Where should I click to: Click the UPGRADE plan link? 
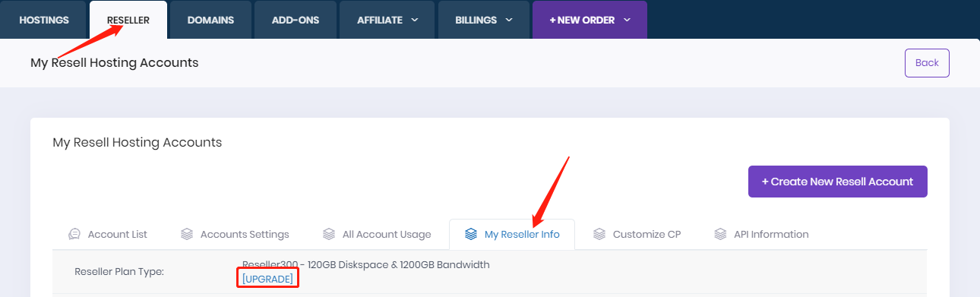[x=267, y=279]
